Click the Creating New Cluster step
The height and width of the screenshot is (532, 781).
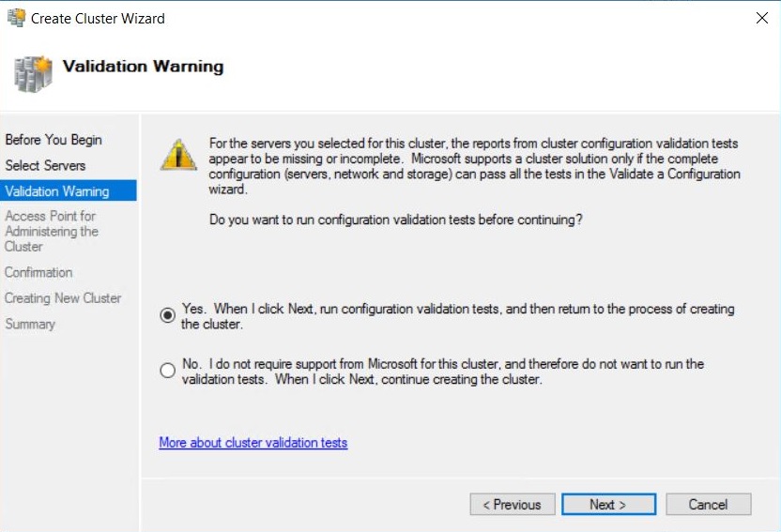tap(63, 297)
